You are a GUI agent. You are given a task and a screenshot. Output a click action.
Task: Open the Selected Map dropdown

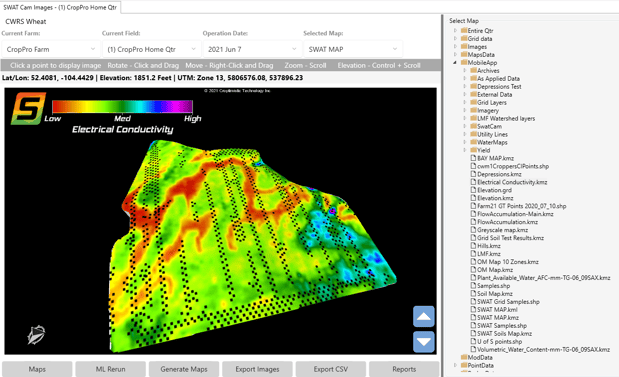(353, 49)
